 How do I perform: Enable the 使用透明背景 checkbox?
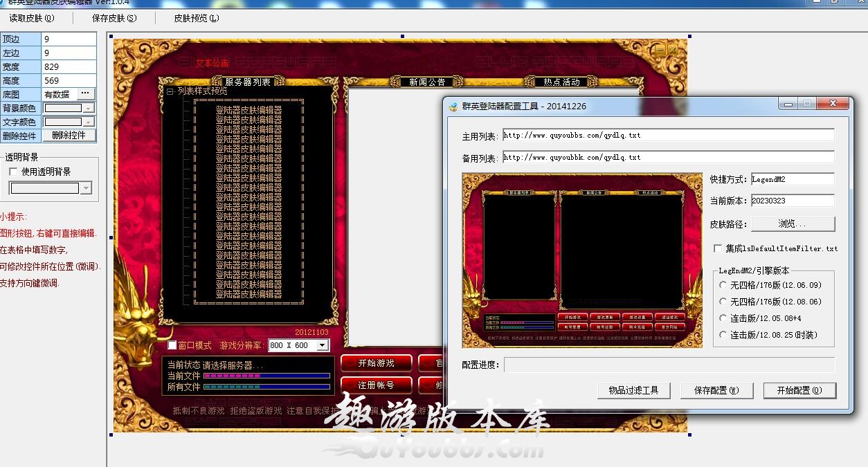13,172
